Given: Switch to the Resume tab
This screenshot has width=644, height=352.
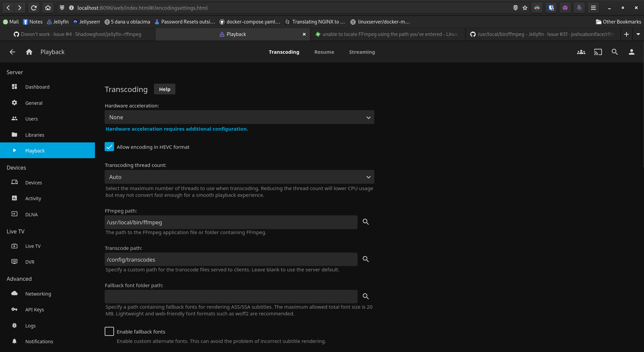Looking at the screenshot, I should [x=324, y=52].
